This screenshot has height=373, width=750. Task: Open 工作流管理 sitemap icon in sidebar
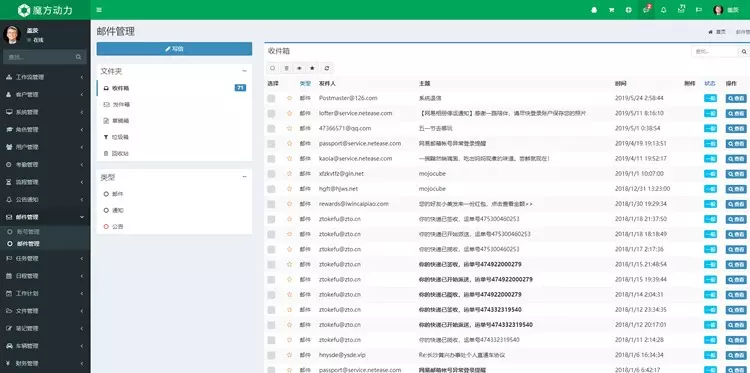(x=9, y=77)
